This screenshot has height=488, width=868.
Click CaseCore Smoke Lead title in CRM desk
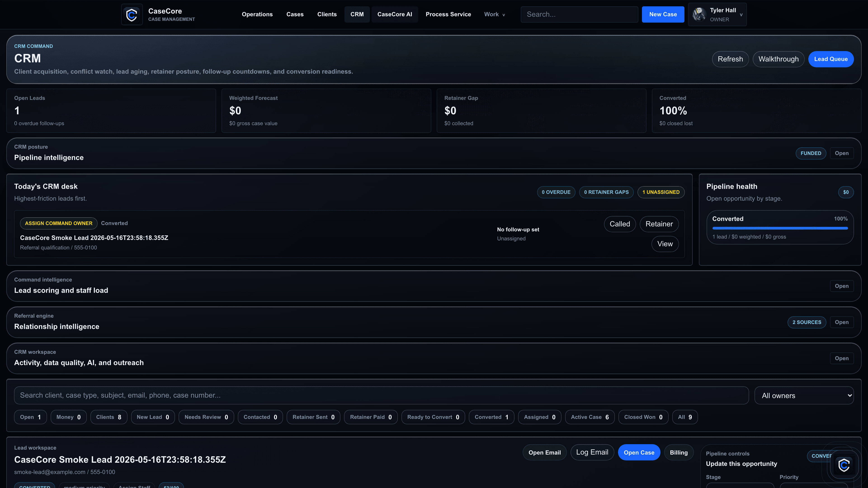click(x=94, y=238)
